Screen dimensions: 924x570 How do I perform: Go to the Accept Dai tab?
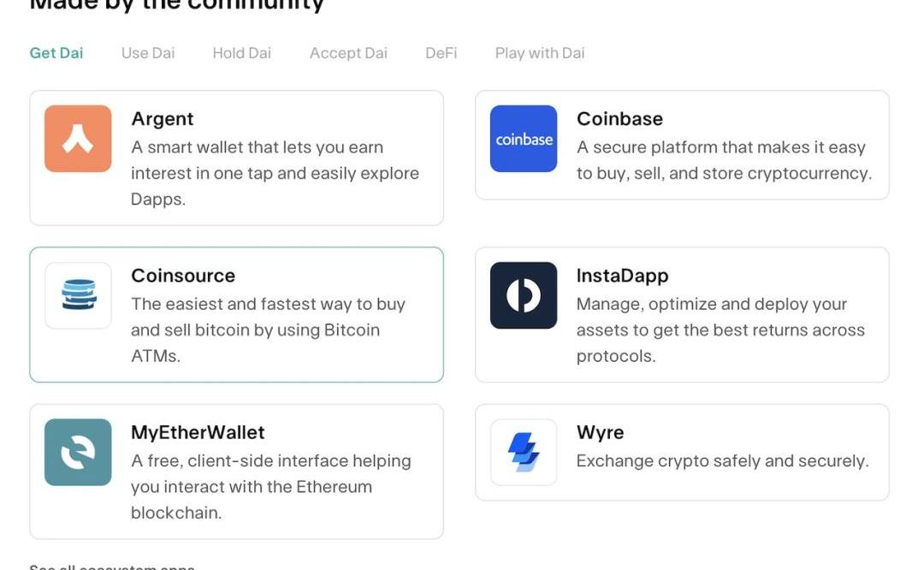(348, 53)
